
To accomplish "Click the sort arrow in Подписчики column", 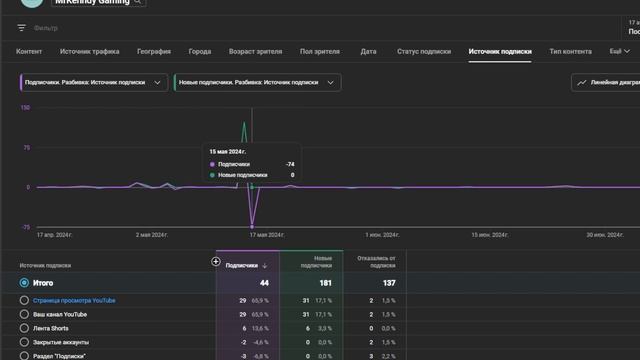I will click(x=264, y=266).
